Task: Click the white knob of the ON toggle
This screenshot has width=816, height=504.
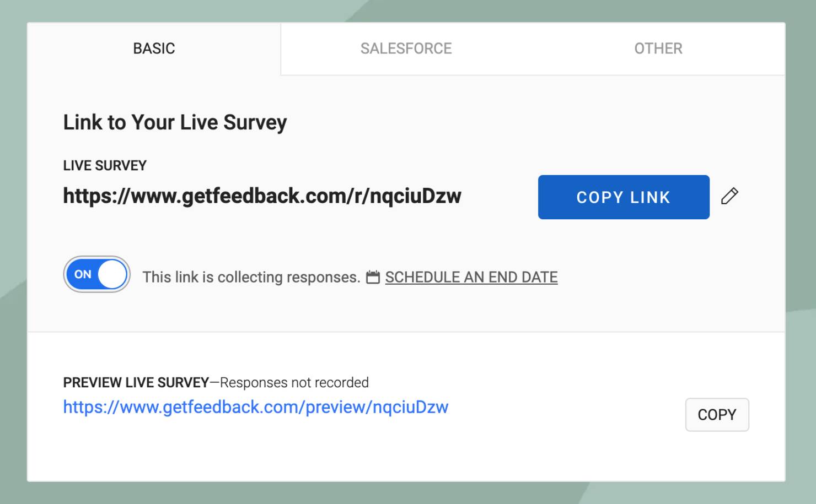Action: pos(112,274)
